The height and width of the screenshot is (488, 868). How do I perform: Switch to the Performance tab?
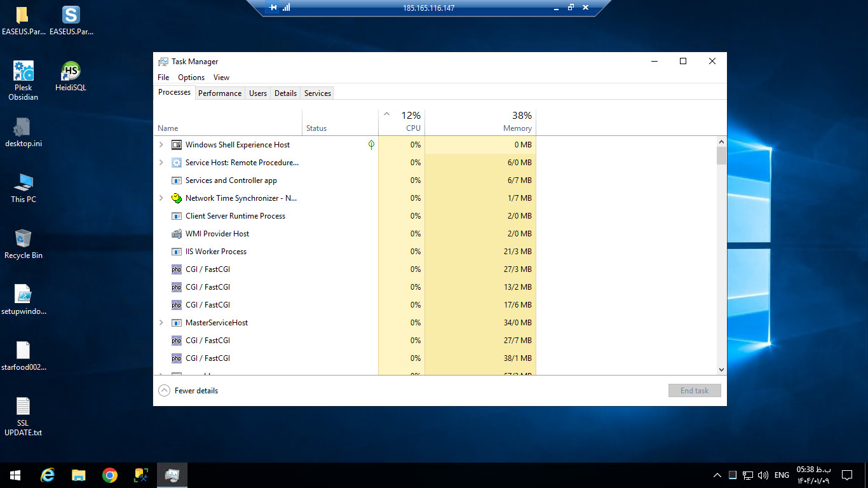(x=219, y=93)
